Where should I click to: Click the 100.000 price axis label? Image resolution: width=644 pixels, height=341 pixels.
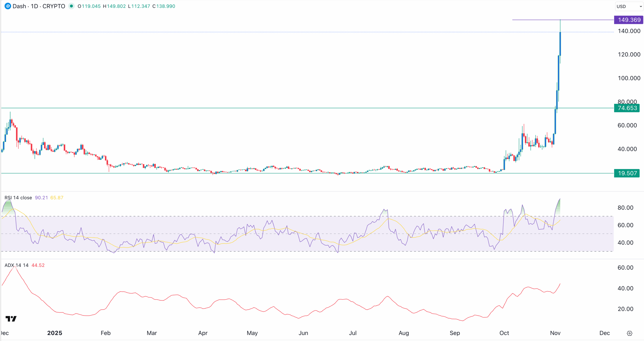[629, 78]
